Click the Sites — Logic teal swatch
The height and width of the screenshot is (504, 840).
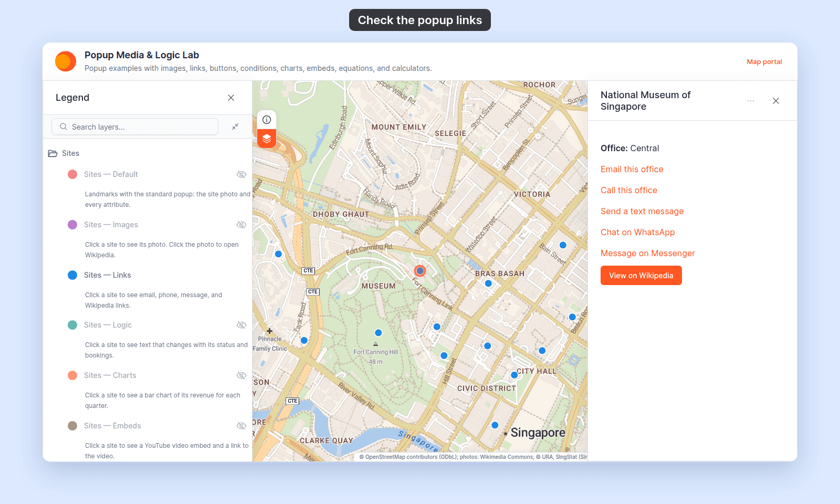click(x=72, y=325)
